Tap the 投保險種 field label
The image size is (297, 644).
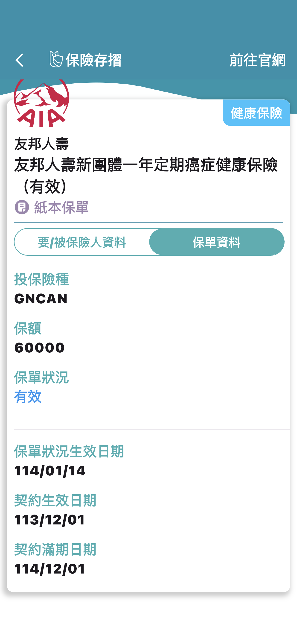(x=41, y=279)
